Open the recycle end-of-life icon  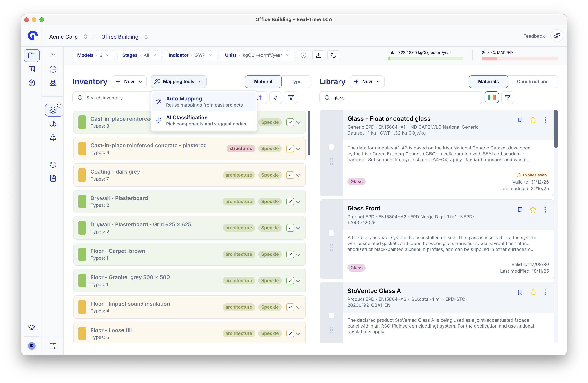click(x=53, y=137)
